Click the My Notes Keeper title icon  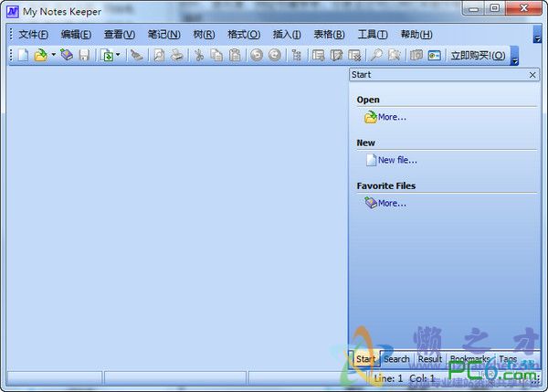(13, 12)
